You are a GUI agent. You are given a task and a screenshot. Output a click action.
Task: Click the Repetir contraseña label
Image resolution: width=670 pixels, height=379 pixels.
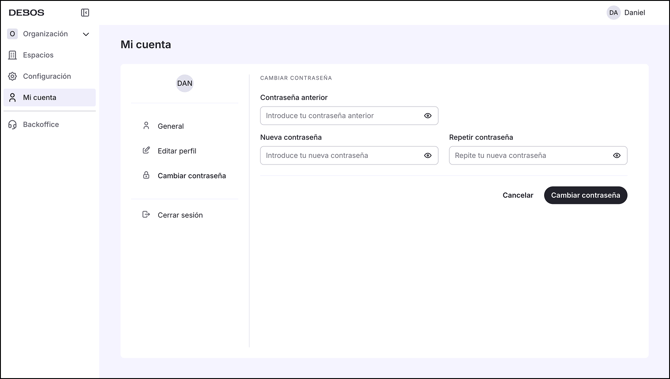(x=481, y=137)
